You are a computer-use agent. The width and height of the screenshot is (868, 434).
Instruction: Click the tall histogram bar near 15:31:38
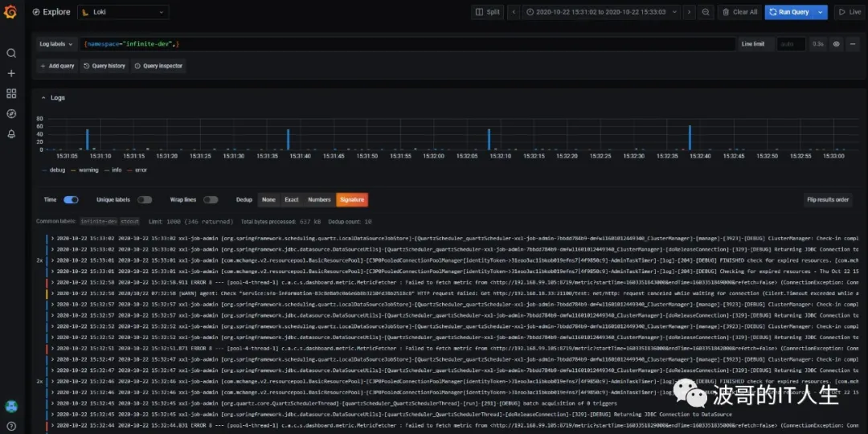(x=289, y=139)
